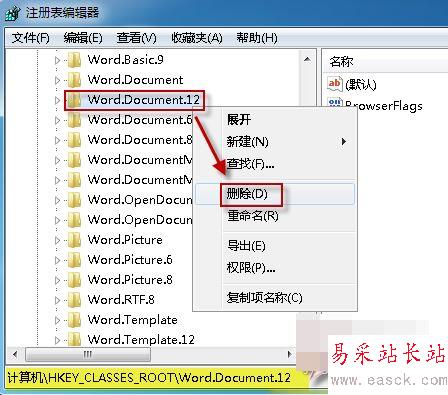Click the (默认) string value icon
448x395 pixels.
[x=335, y=83]
